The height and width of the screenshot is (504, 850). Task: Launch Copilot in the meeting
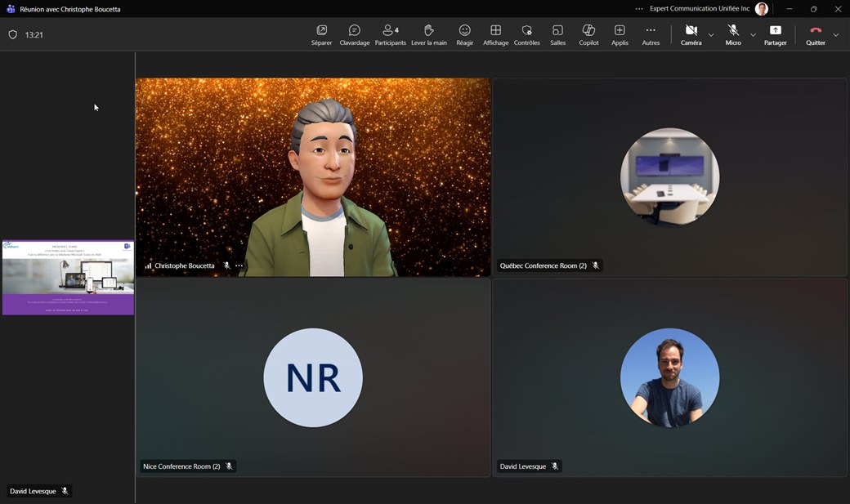(588, 35)
